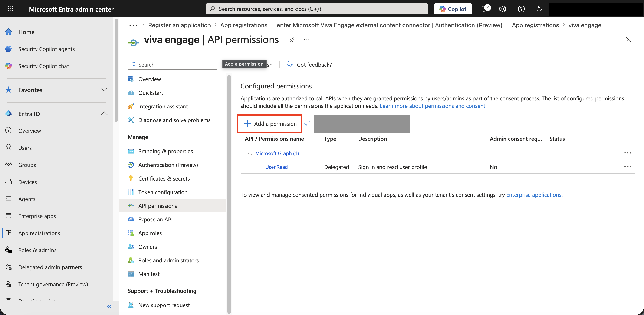Open New support request

[x=164, y=305]
